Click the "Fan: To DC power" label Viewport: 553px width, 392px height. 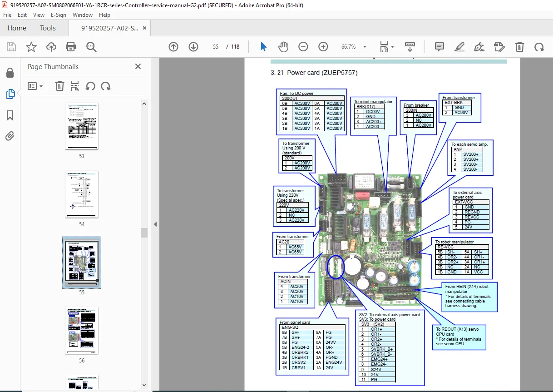(x=296, y=93)
